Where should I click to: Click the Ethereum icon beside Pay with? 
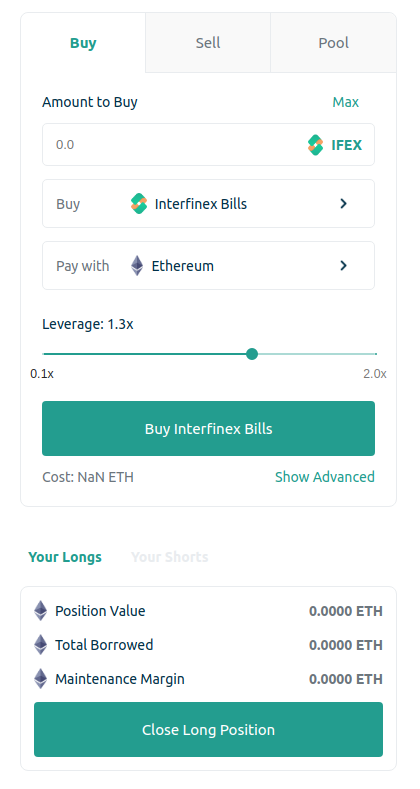[137, 266]
